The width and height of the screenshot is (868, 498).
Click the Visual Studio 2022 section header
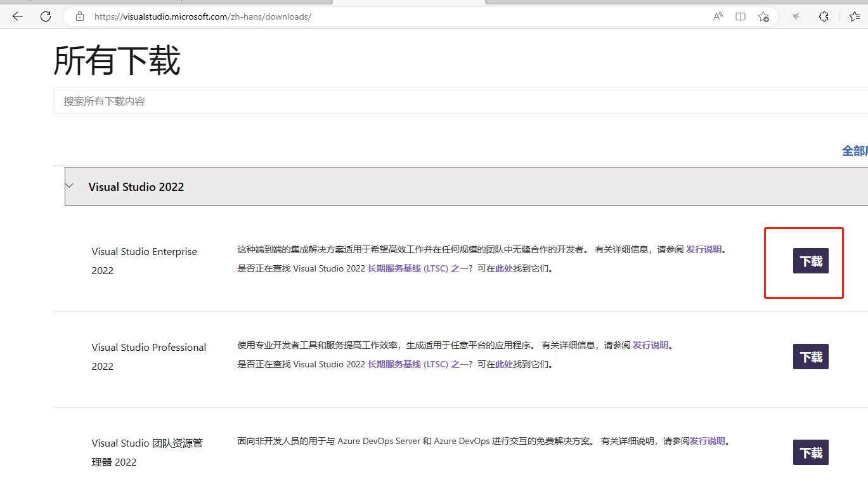tap(466, 187)
